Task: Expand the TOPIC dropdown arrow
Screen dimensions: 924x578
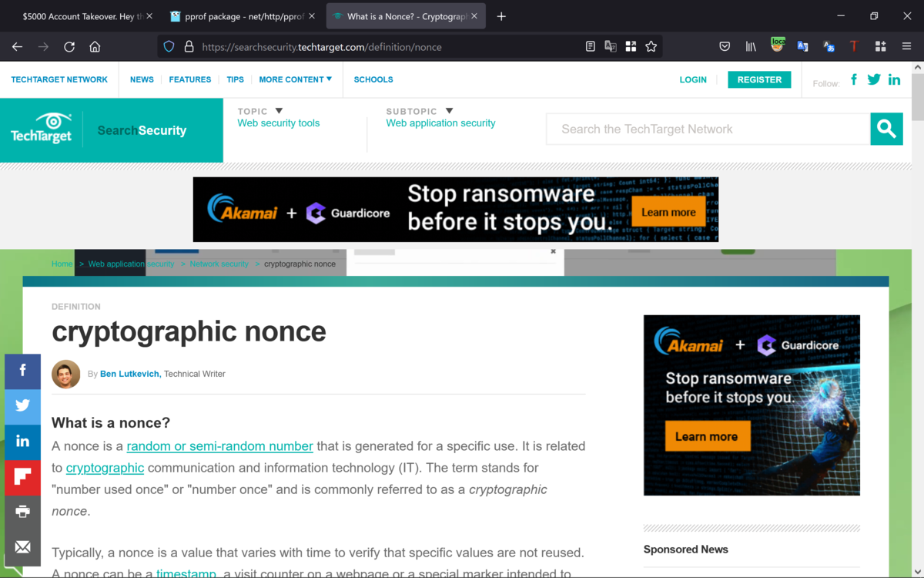Action: (x=280, y=111)
